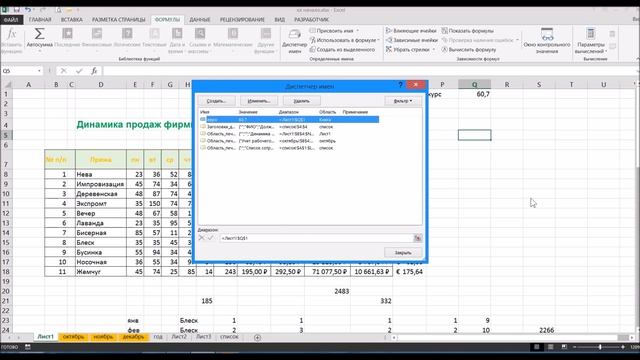This screenshot has width=640, height=360.
Task: Switch to the РЕЦЕНЗИРОВАНИЕ ribbon tab
Action: [242, 20]
